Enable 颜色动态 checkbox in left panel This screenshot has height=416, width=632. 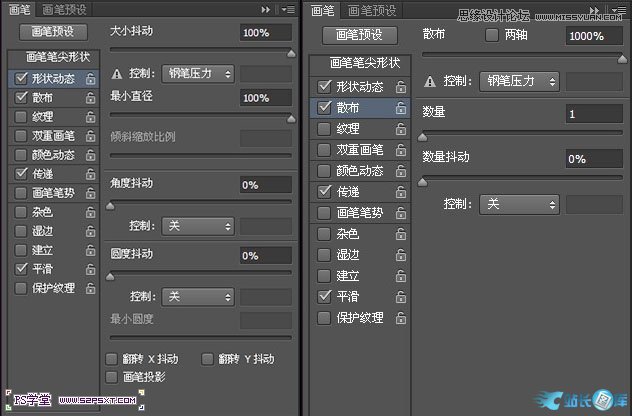[x=21, y=155]
